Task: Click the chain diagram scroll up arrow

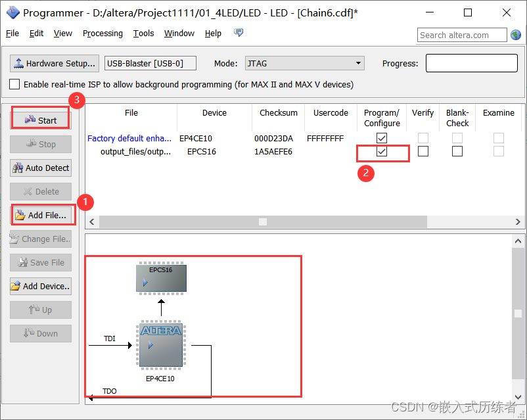Action: click(518, 241)
